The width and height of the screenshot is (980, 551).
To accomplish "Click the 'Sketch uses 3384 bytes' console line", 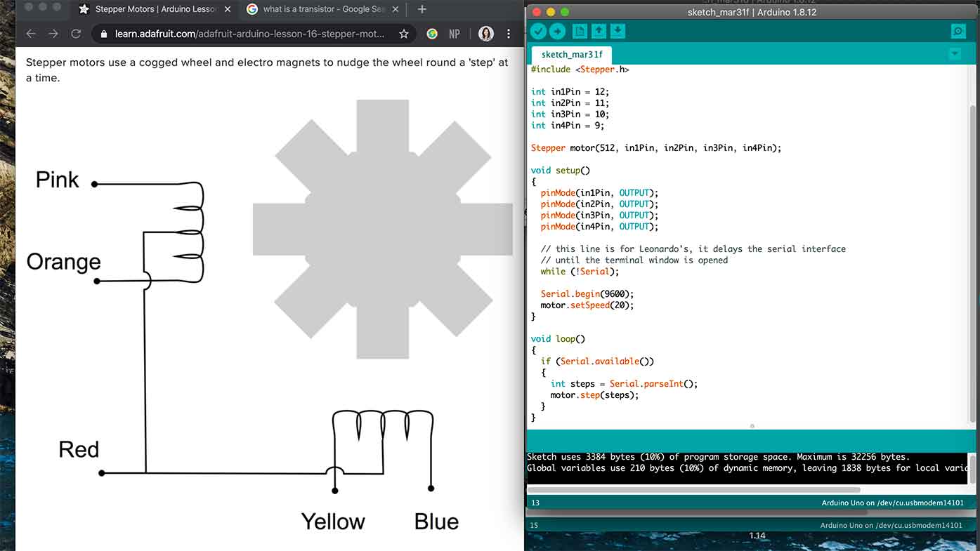I will point(718,457).
